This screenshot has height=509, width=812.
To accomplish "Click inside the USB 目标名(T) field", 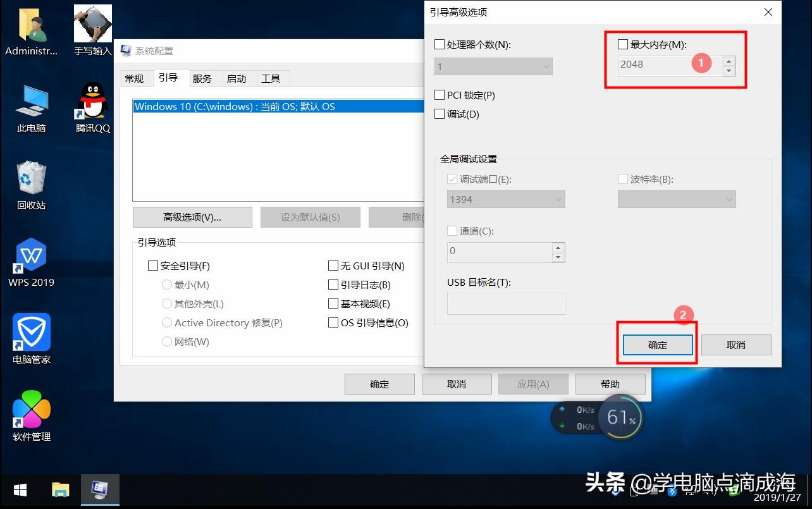I will point(506,304).
